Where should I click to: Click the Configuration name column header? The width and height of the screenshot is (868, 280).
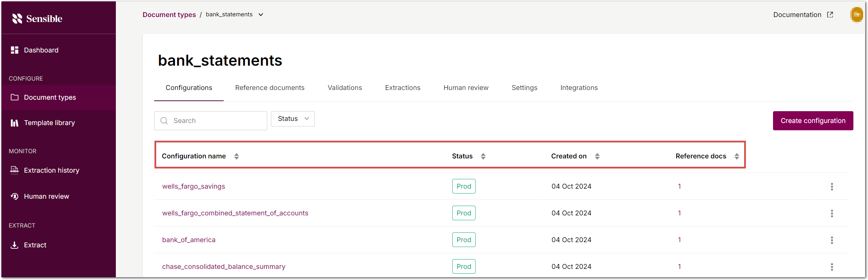tap(194, 156)
